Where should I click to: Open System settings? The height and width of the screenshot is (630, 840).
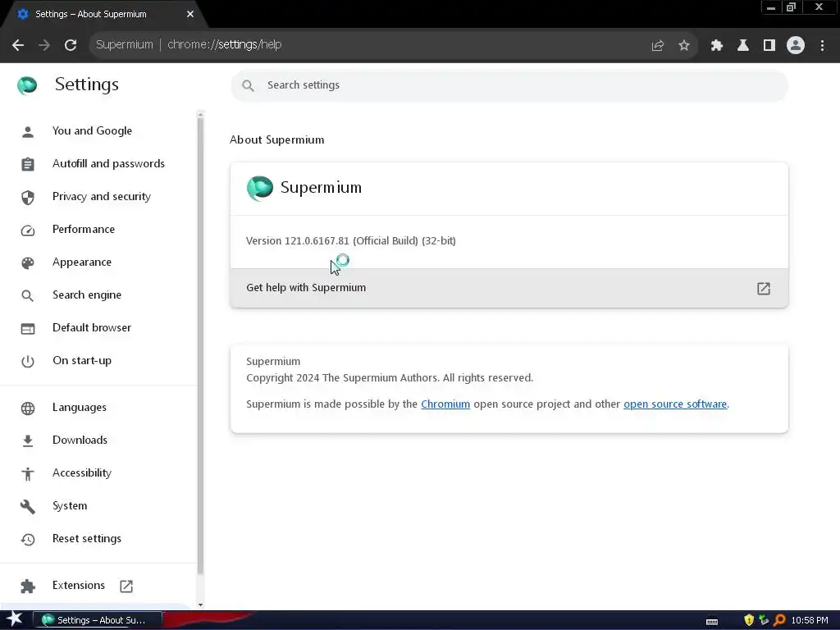tap(70, 505)
